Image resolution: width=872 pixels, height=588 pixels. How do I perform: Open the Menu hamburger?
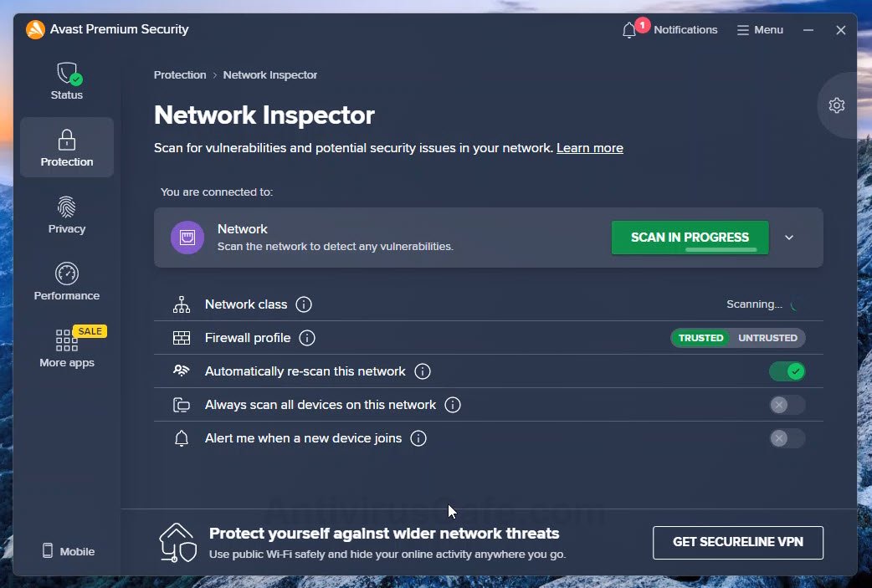tap(760, 30)
